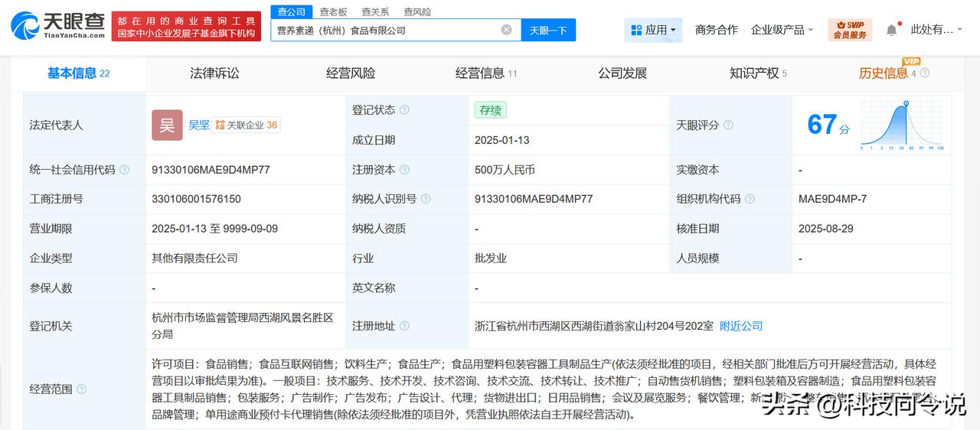Switch to the 基本信息 tab
This screenshot has height=430, width=980.
click(79, 73)
